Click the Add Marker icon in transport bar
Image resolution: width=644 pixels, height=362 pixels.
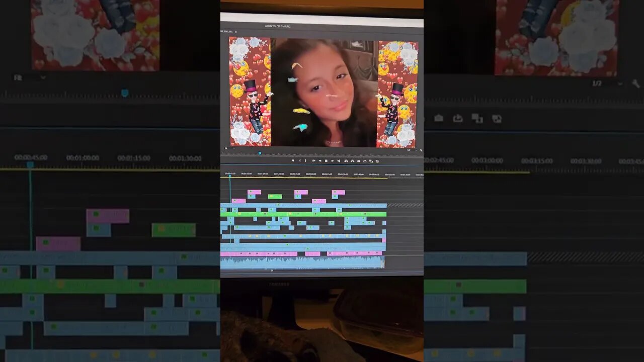tap(293, 161)
